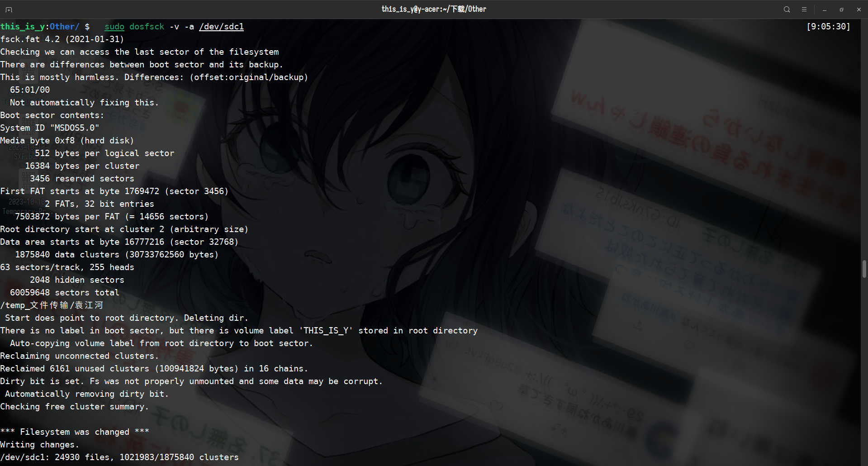This screenshot has width=868, height=466.
Task: Click '7503872 bytes per FAT' line
Action: (x=112, y=217)
